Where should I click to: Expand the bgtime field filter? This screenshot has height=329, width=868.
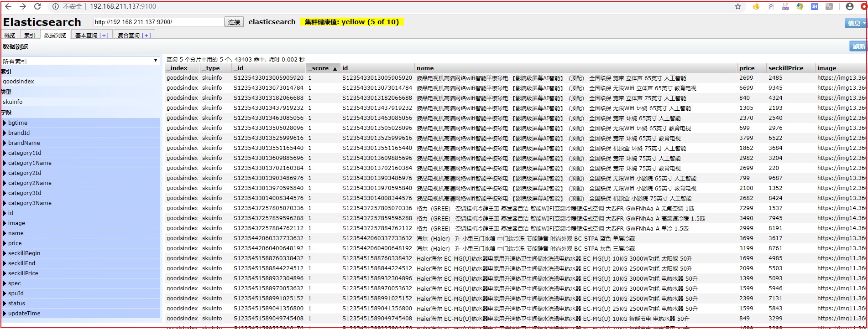click(x=17, y=123)
